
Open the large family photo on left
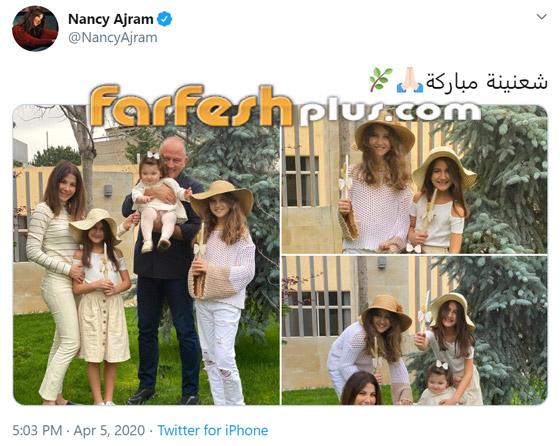click(146, 255)
